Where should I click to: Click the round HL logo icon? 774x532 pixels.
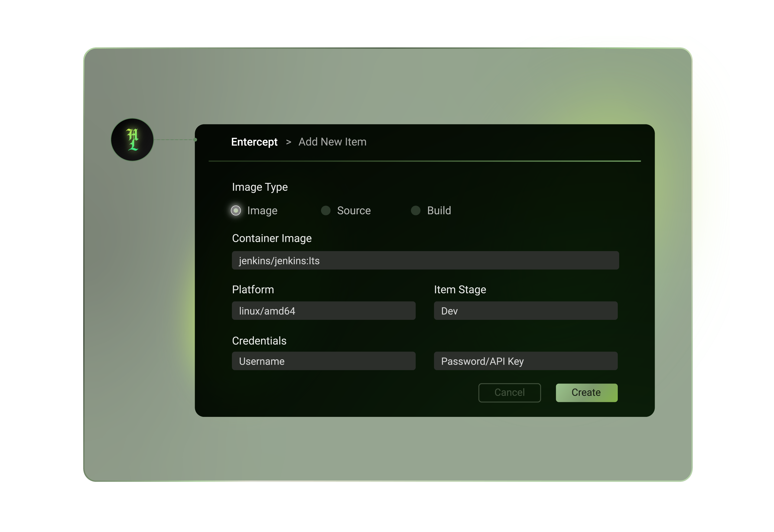click(132, 140)
